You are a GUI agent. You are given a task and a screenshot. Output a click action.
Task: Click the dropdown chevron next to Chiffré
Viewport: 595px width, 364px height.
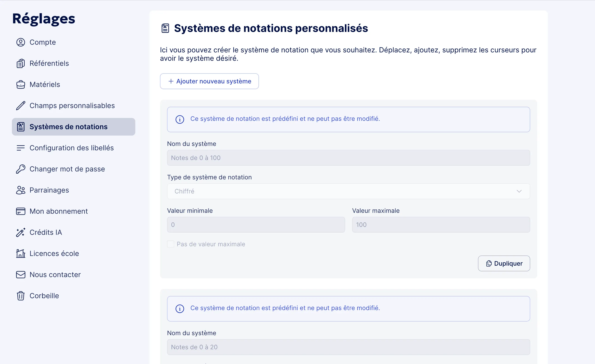(x=519, y=191)
